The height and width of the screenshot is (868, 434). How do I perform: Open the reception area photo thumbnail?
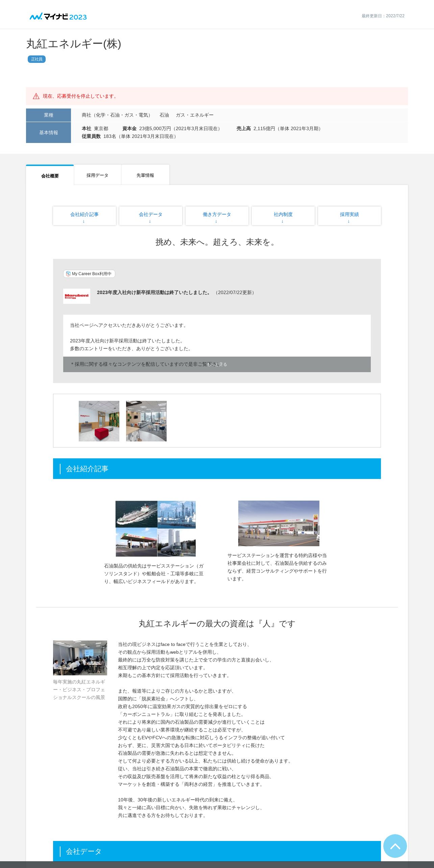[99, 421]
